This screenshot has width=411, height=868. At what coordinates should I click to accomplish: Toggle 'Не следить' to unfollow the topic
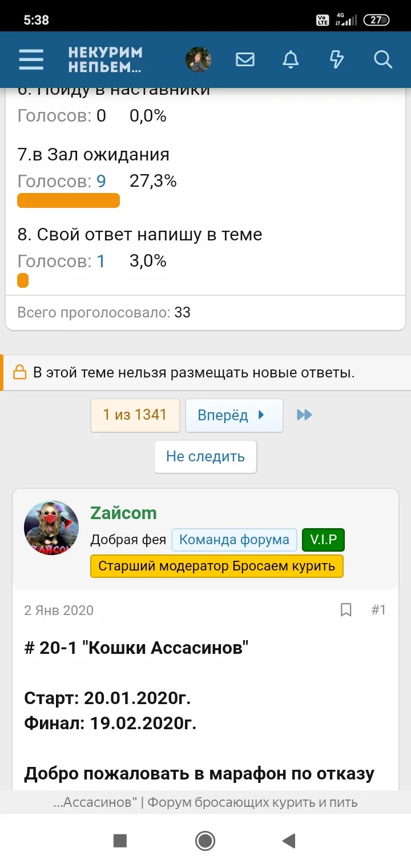(x=205, y=457)
